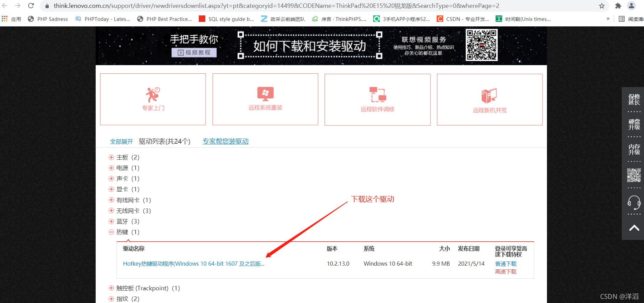
Task: Open 远程新机开荒 service card
Action: pos(490,99)
